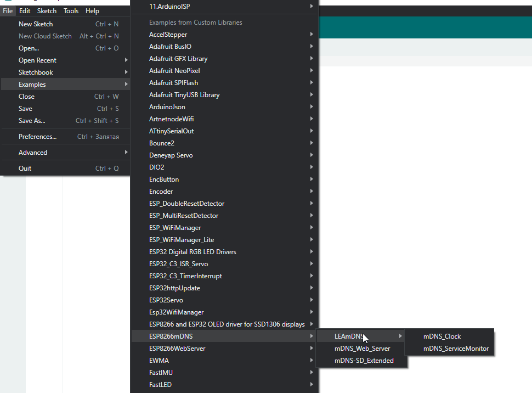Select the LEAmDNS submenu entry

tap(361, 336)
